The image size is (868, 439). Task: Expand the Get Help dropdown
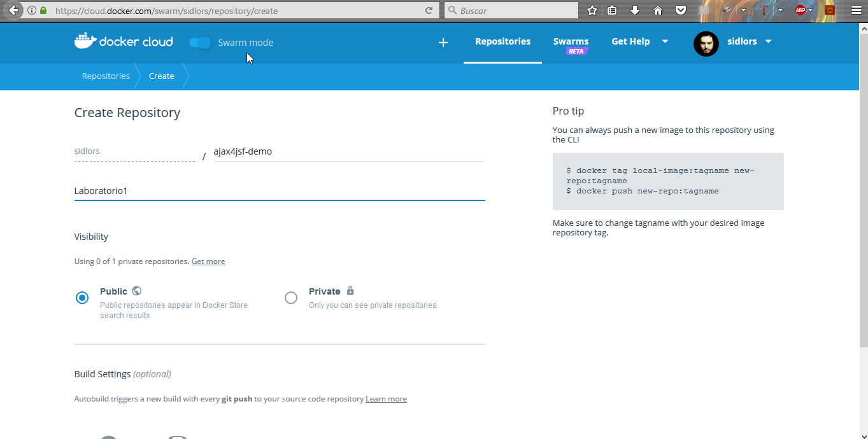click(640, 41)
